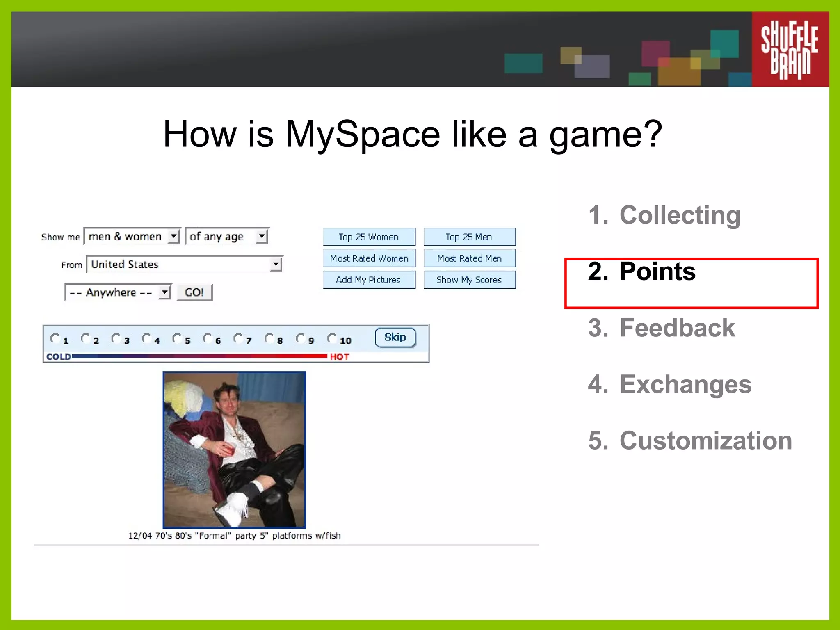Image resolution: width=840 pixels, height=630 pixels.
Task: Click Add My Pictures
Action: click(x=369, y=280)
